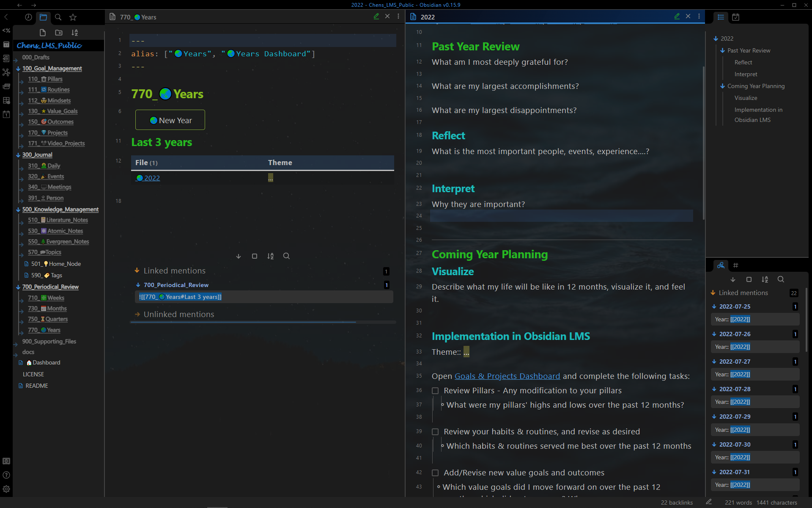812x508 pixels.
Task: Jump to 'Visualize' heading in outline
Action: tap(746, 98)
